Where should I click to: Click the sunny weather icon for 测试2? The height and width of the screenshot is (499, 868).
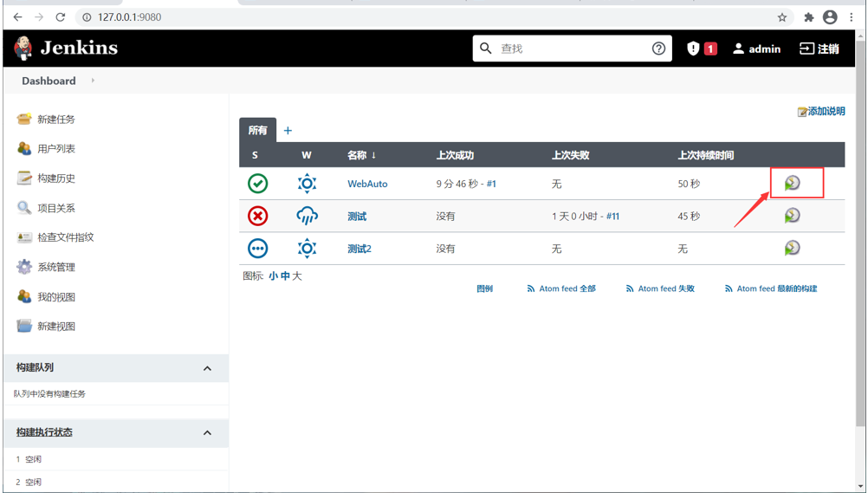point(308,249)
